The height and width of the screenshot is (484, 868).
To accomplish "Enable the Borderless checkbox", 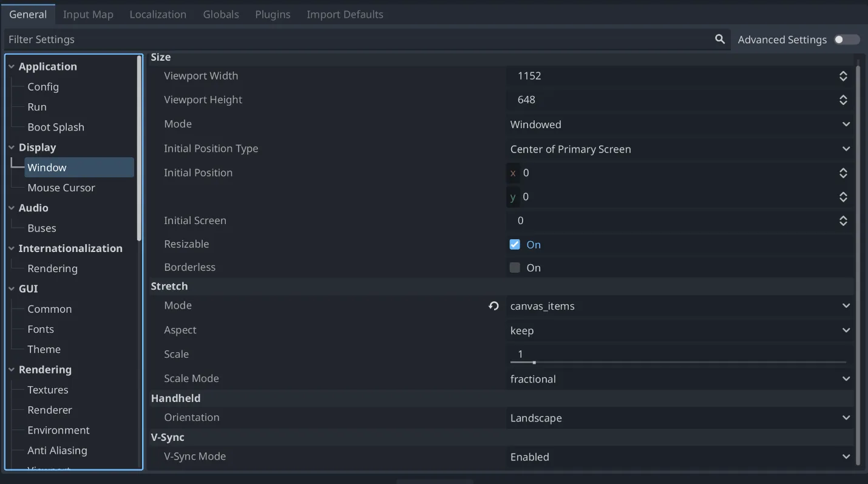I will coord(515,268).
